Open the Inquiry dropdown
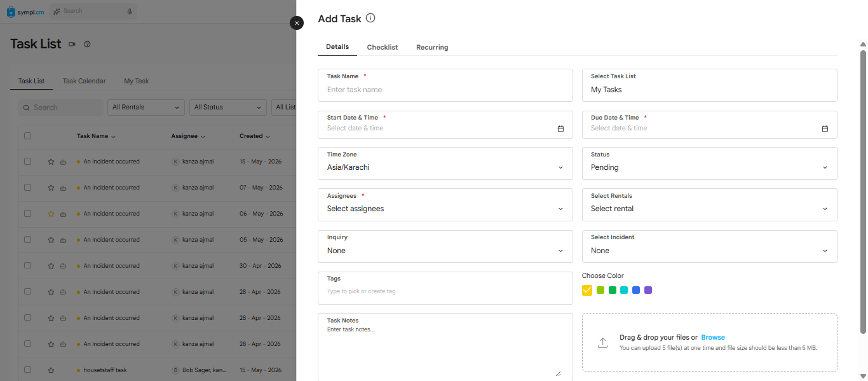The width and height of the screenshot is (868, 381). pos(445,246)
